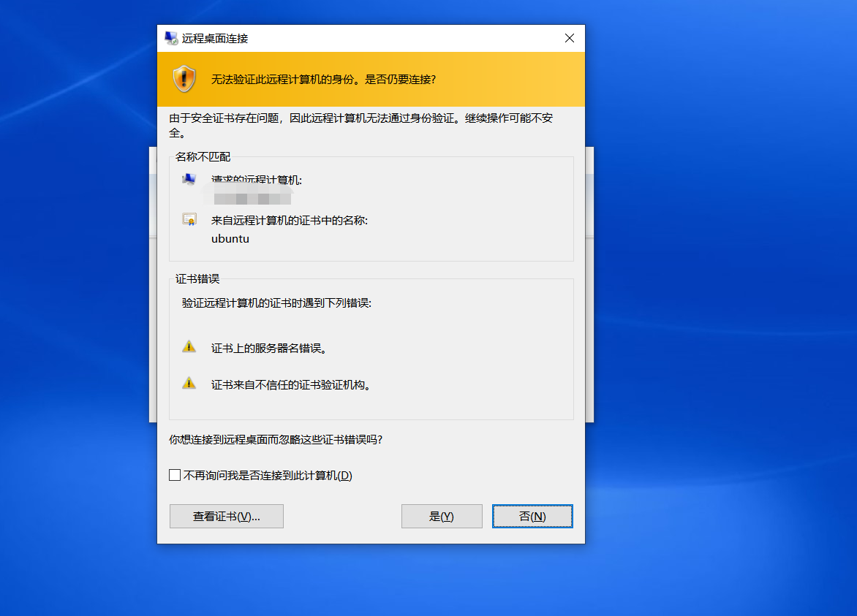Screen dimensions: 857x616
Task: Accept the connection by clicking 是(Y)
Action: coord(442,516)
